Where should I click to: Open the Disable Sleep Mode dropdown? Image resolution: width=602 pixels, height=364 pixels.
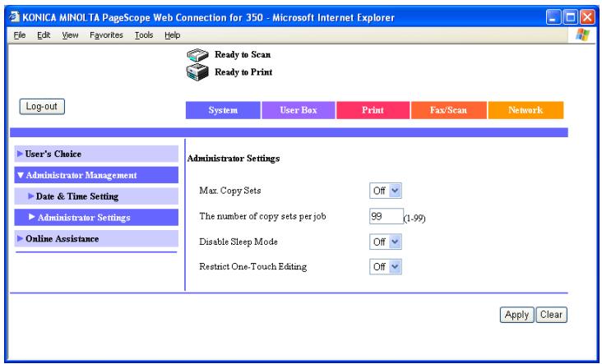pyautogui.click(x=386, y=242)
